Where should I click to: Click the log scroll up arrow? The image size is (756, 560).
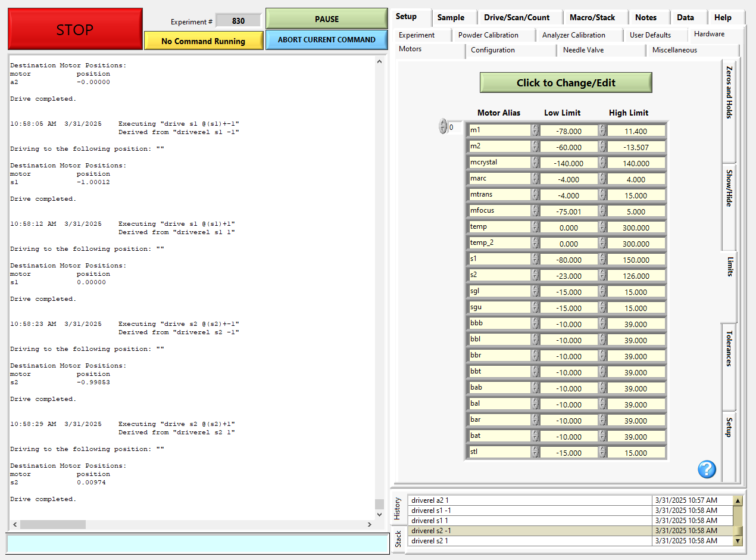(379, 61)
